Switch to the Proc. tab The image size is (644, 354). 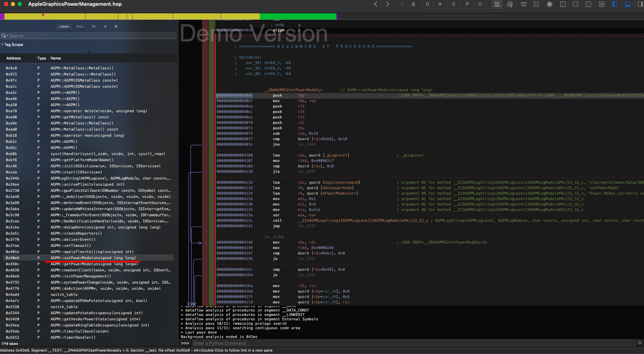(x=80, y=27)
